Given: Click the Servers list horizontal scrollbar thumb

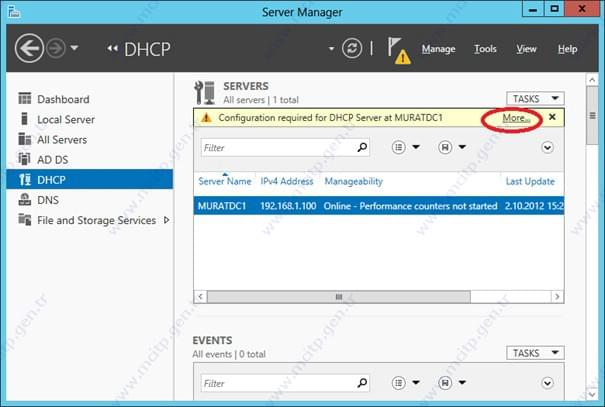Looking at the screenshot, I should (x=339, y=297).
